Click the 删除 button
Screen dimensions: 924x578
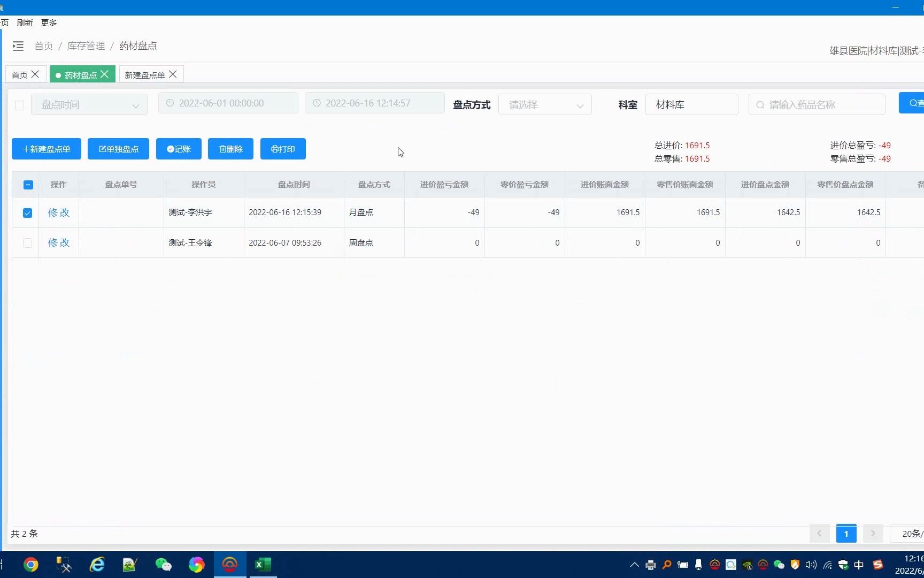point(230,149)
